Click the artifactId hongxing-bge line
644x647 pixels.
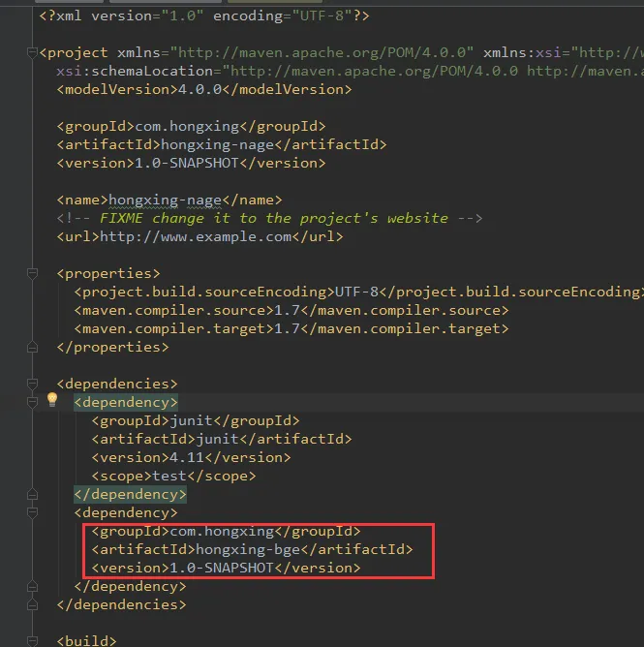(252, 549)
